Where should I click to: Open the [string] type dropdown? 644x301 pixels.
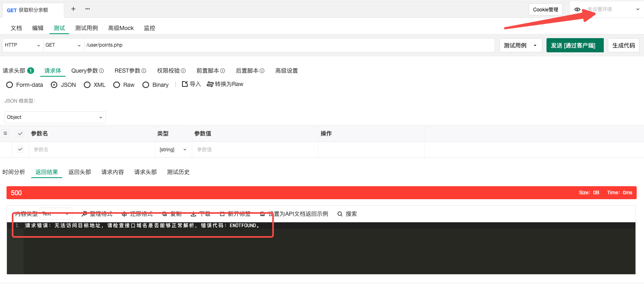pyautogui.click(x=173, y=150)
